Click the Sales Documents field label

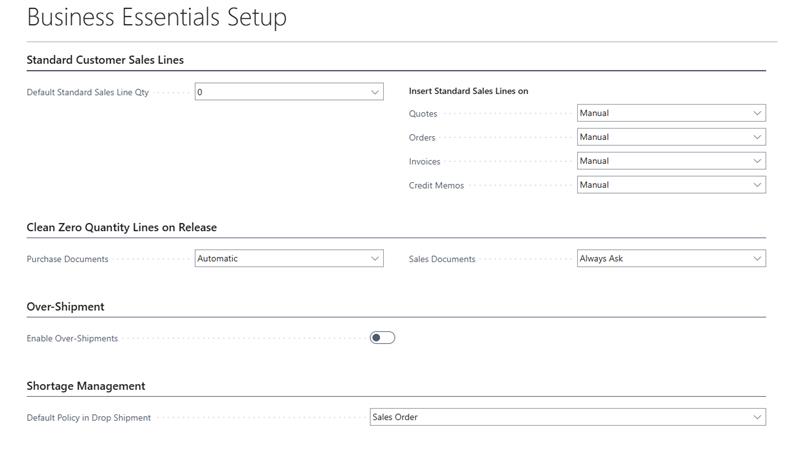click(x=442, y=259)
